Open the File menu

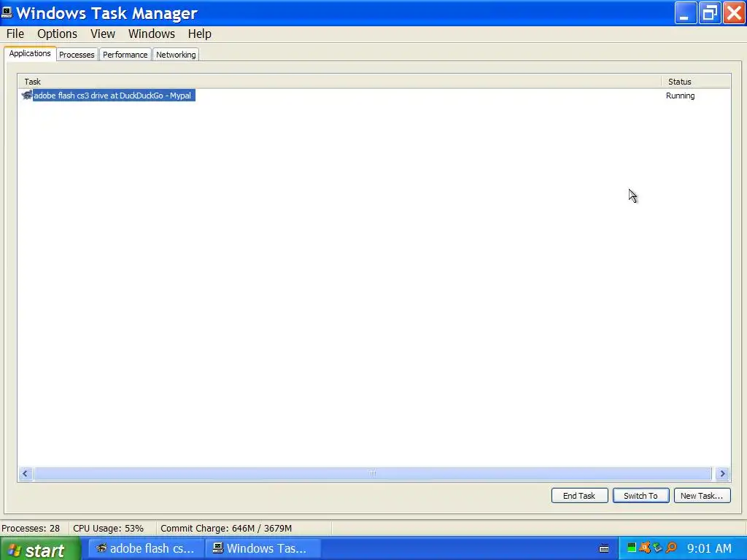pyautogui.click(x=15, y=34)
